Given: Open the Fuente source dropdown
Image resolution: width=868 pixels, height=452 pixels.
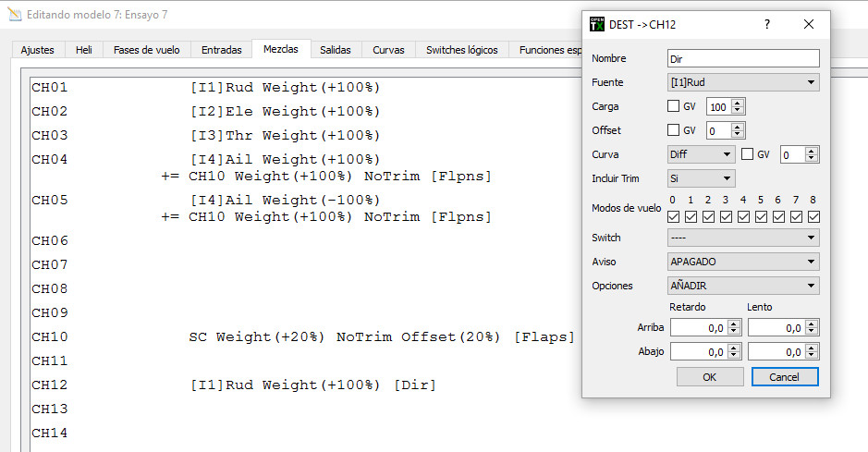Looking at the screenshot, I should [x=743, y=82].
